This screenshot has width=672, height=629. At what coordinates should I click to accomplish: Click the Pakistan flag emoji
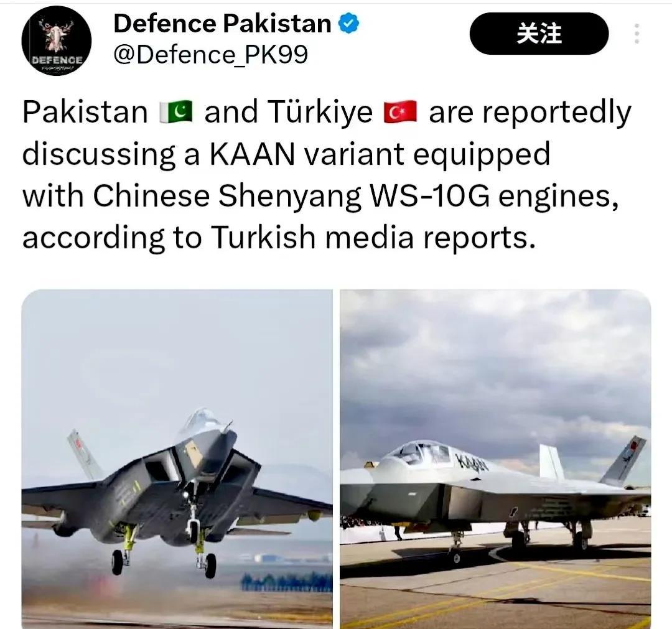[x=176, y=112]
